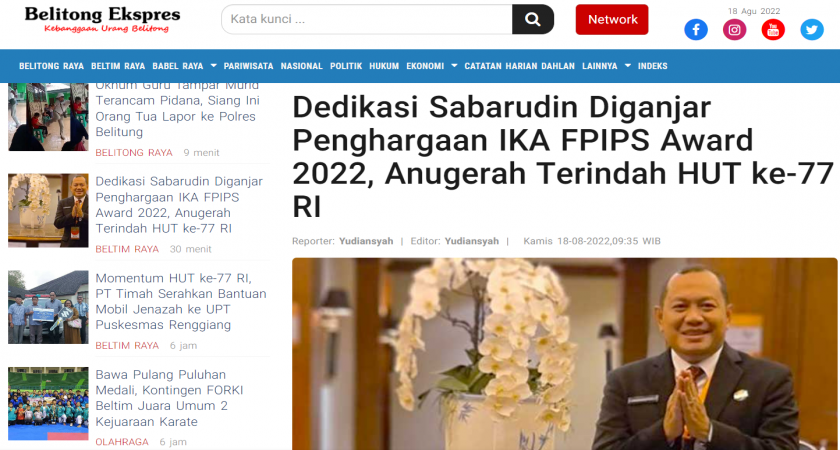Focus the Kata kunci search field

pos(367,19)
